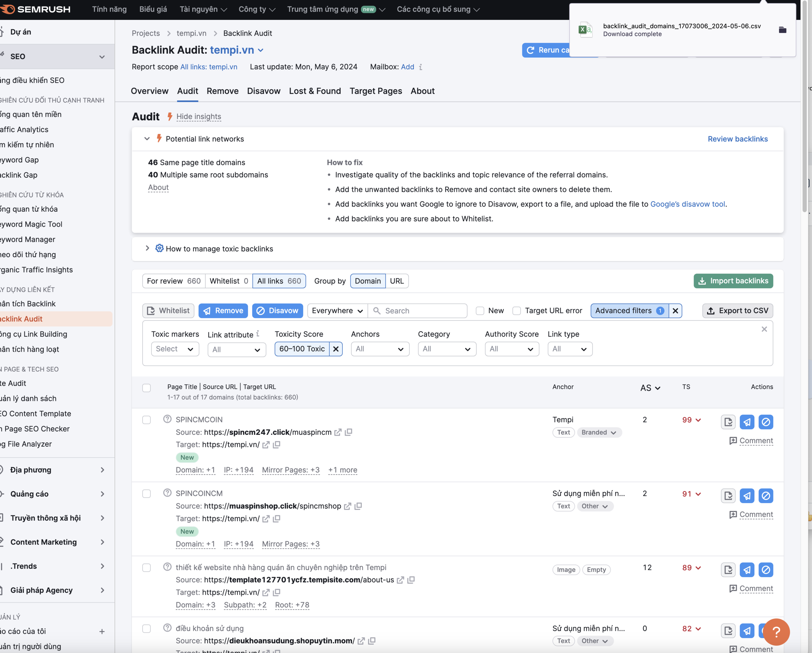Collapse the Potential link networks insight
This screenshot has width=812, height=653.
(x=147, y=139)
